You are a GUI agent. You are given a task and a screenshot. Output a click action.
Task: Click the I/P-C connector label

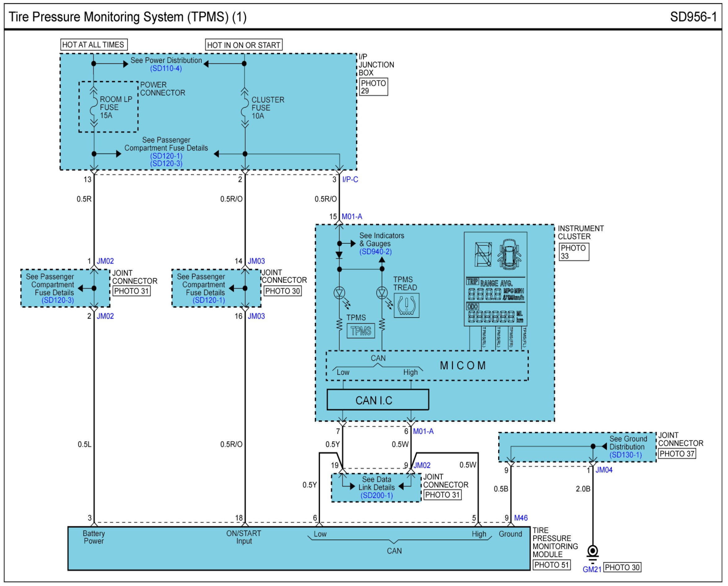point(350,180)
